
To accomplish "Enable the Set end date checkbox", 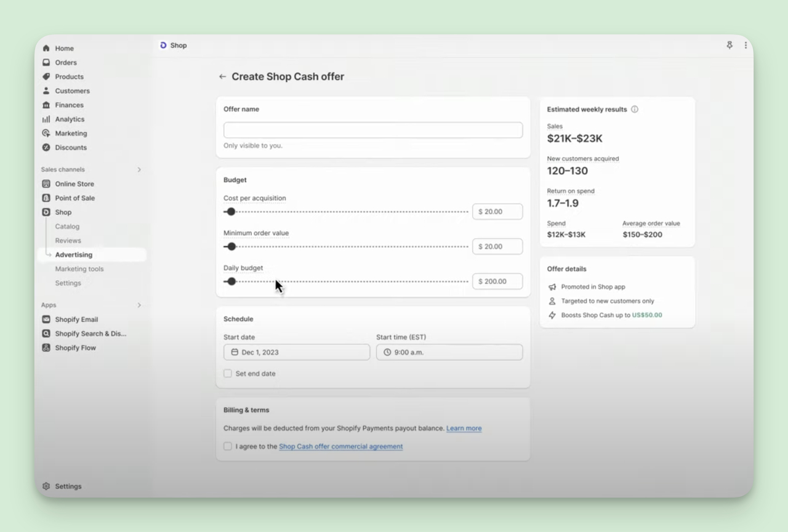I will coord(228,373).
